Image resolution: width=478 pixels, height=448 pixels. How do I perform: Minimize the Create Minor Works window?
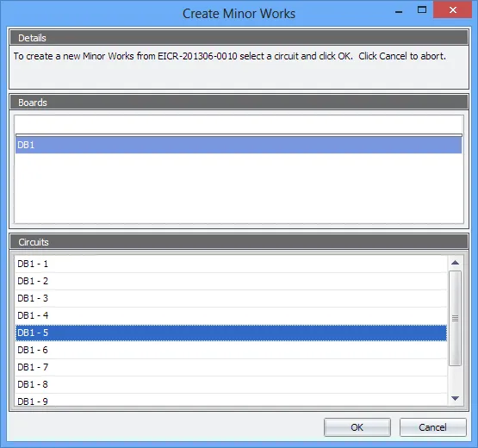(x=399, y=11)
